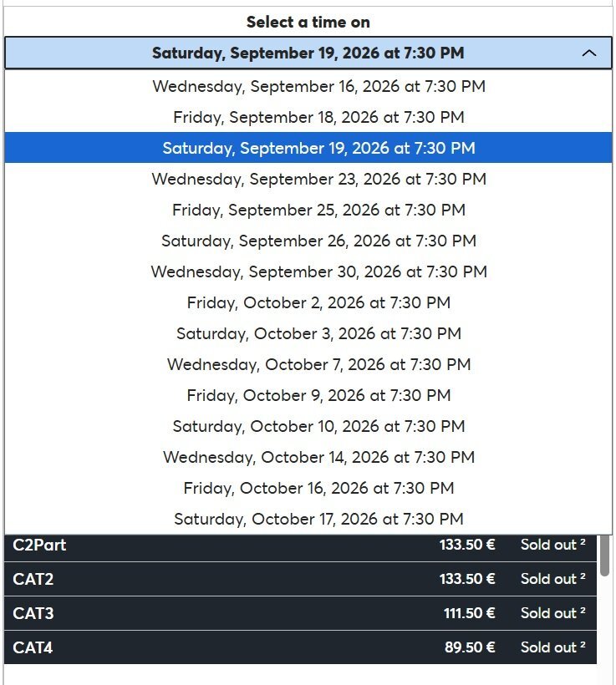Click the CAT3 111.50 € price row
The image size is (616, 685).
(x=299, y=613)
